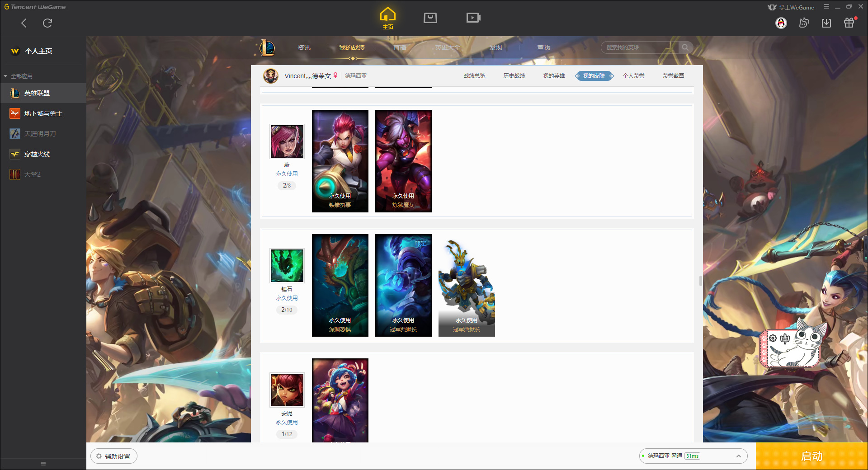Image resolution: width=868 pixels, height=470 pixels.
Task: Click the 掌上WeGame link
Action: [791, 7]
